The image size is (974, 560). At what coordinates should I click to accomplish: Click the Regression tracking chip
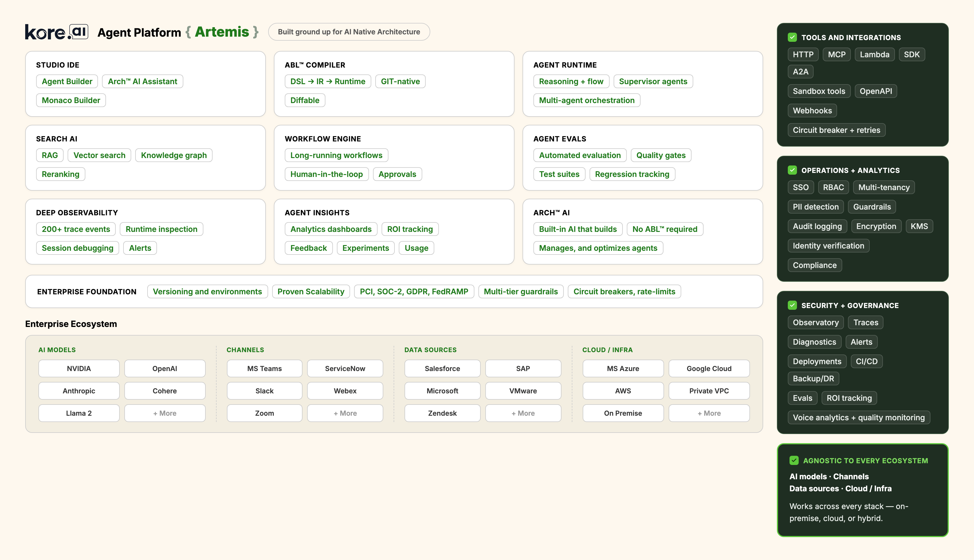(632, 174)
